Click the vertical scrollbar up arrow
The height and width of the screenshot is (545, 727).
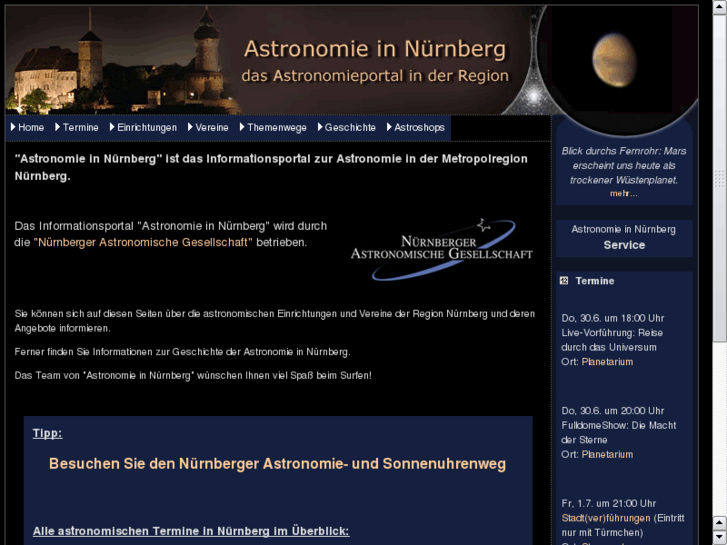pos(719,7)
